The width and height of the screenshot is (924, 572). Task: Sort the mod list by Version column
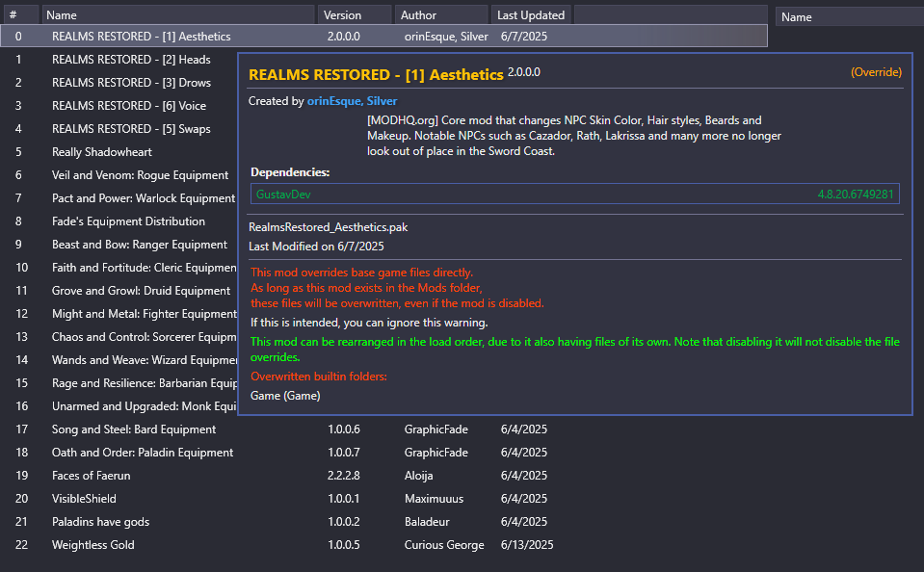point(355,14)
